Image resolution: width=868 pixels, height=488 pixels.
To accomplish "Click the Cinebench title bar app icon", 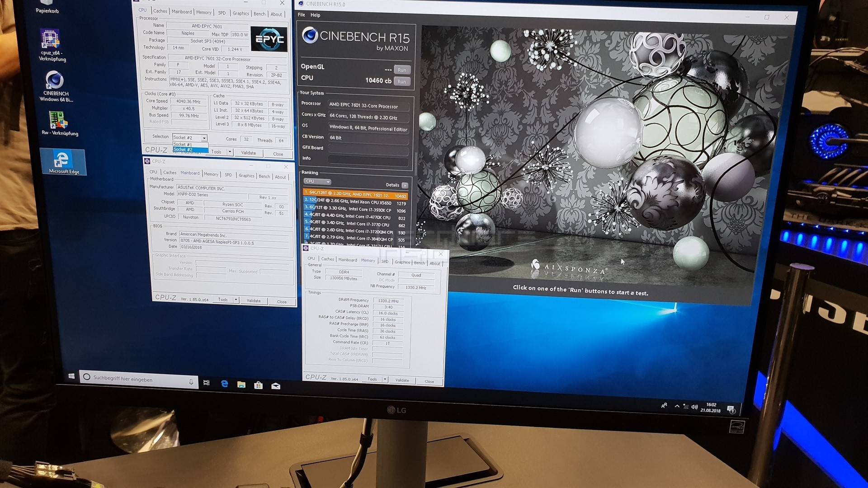I will [301, 4].
